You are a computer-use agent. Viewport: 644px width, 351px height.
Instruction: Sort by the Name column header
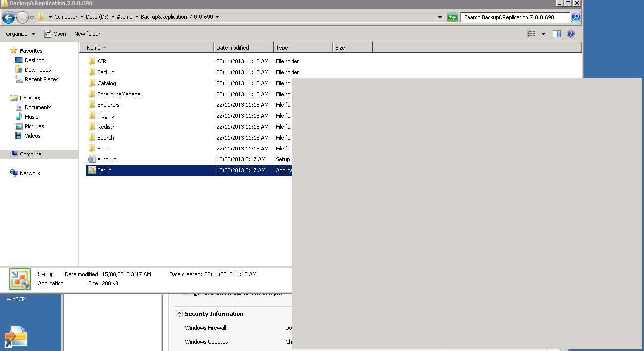[x=147, y=48]
